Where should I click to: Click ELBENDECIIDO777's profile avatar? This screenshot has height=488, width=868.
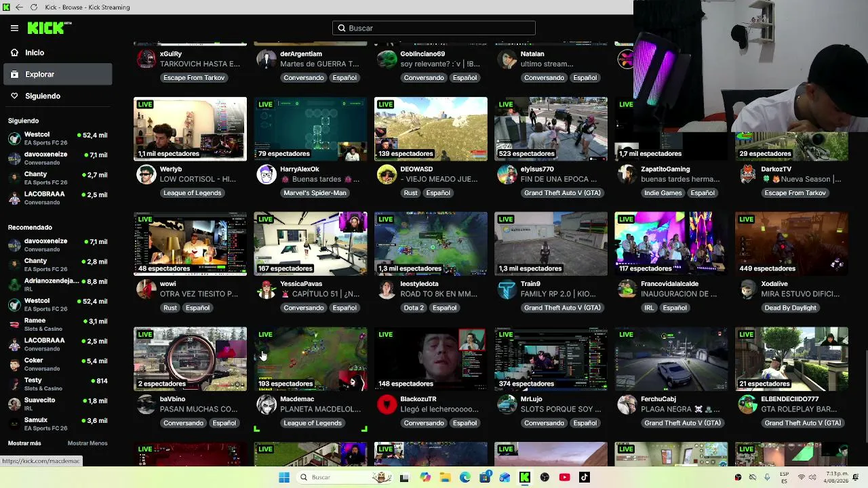pyautogui.click(x=747, y=405)
